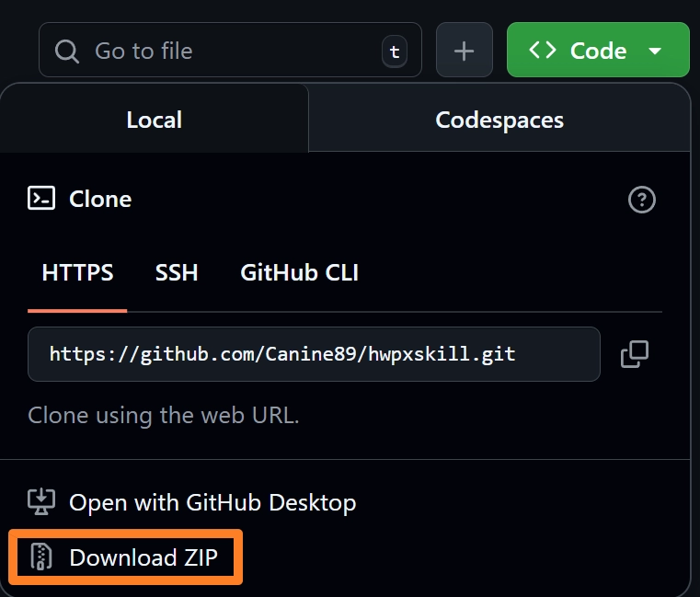Click the search magnifier icon in Go to file
The image size is (700, 597).
[x=67, y=51]
